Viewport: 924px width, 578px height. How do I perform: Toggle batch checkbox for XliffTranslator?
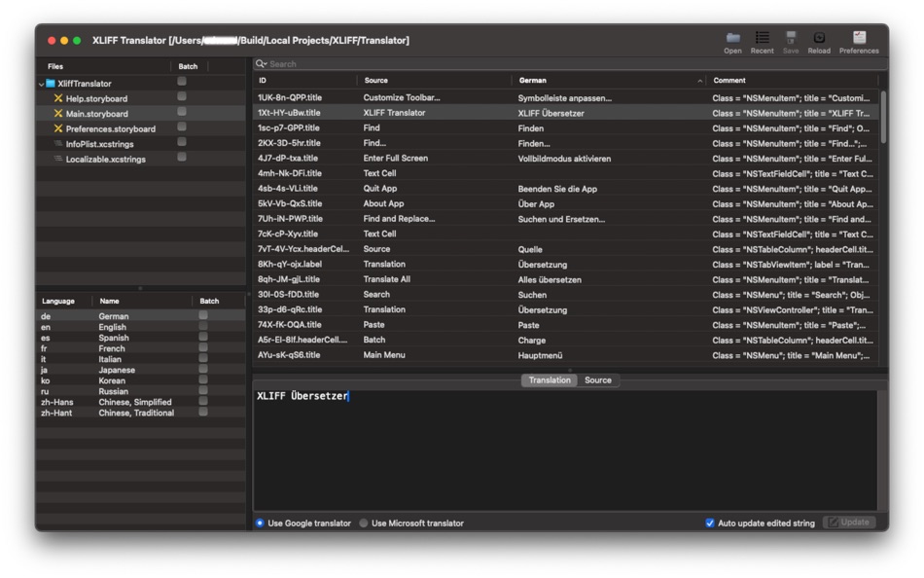[182, 82]
